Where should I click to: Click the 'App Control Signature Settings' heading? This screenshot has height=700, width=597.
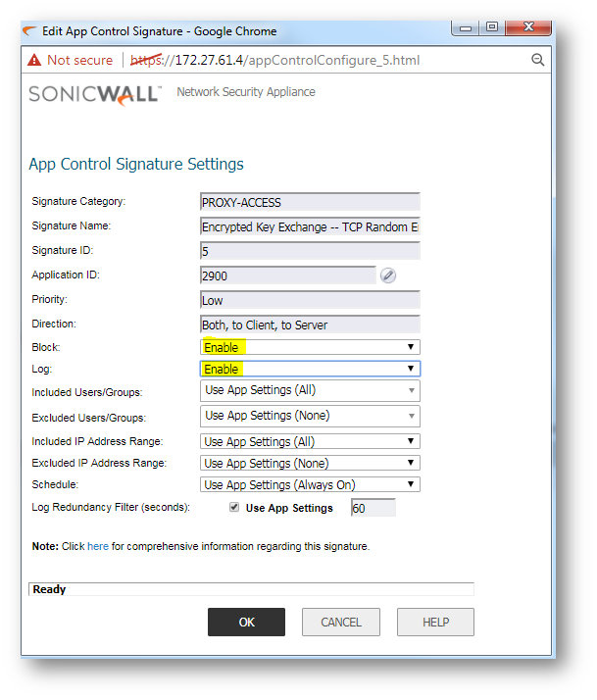point(136,164)
